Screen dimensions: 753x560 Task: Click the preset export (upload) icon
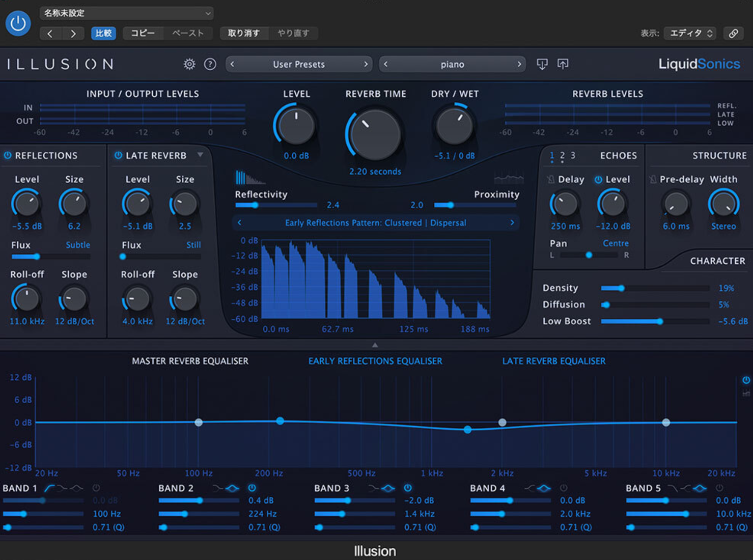(563, 64)
